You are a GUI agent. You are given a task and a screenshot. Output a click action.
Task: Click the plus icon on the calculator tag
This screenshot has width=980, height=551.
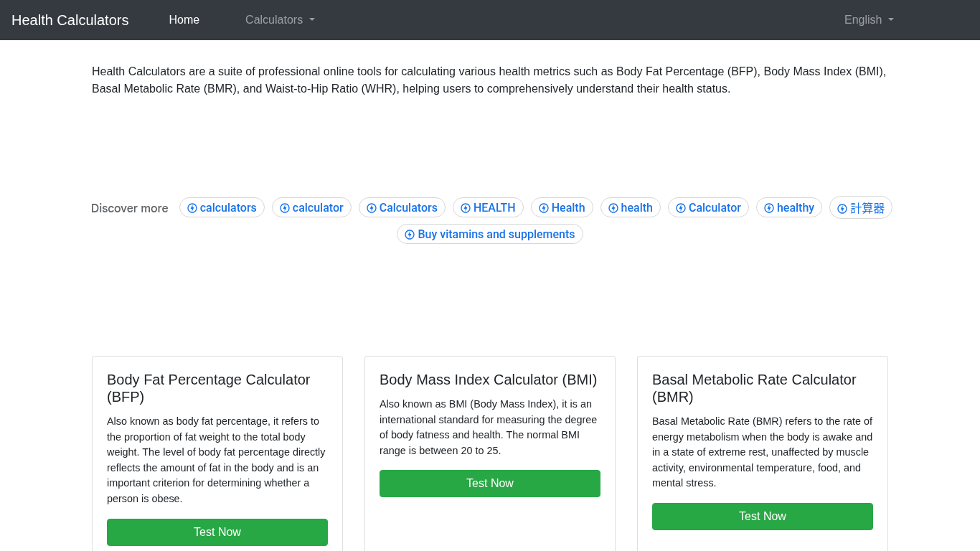[x=284, y=207]
